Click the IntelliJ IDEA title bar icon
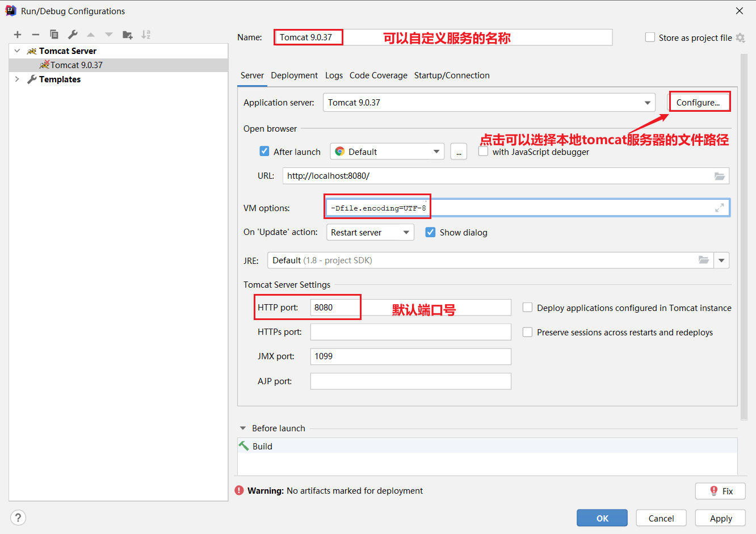756x534 pixels. pyautogui.click(x=11, y=11)
